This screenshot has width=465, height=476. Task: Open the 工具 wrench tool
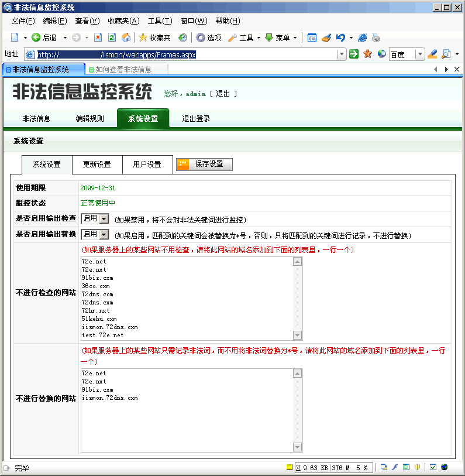241,37
